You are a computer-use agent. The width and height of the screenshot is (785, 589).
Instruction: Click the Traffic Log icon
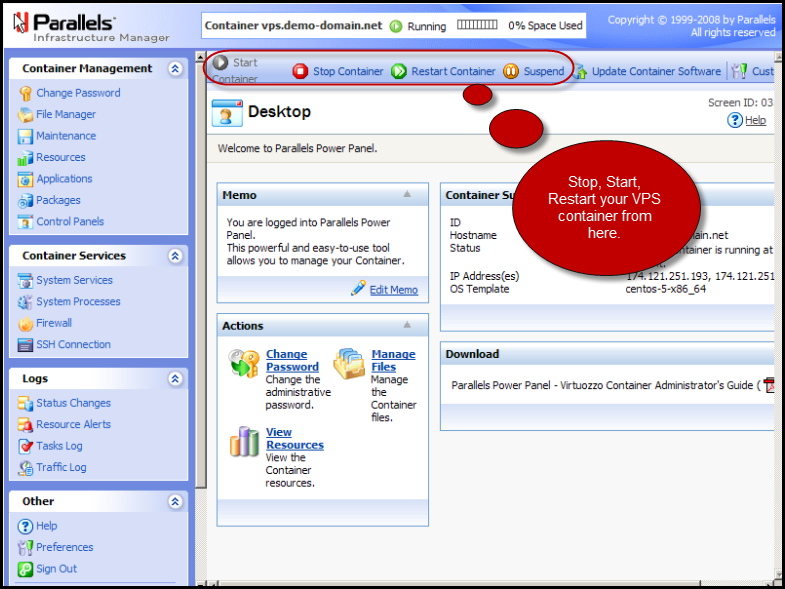(25, 468)
